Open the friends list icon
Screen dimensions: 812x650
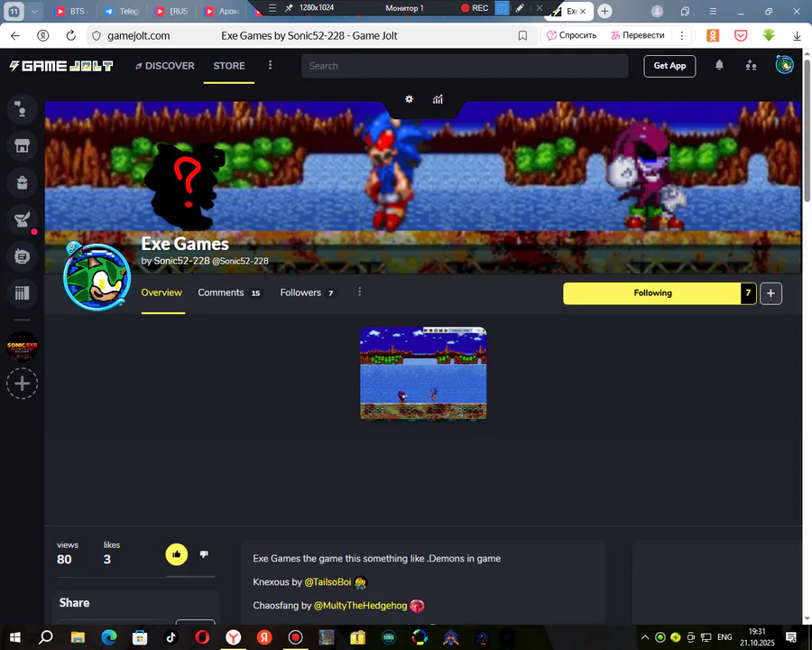click(x=751, y=65)
